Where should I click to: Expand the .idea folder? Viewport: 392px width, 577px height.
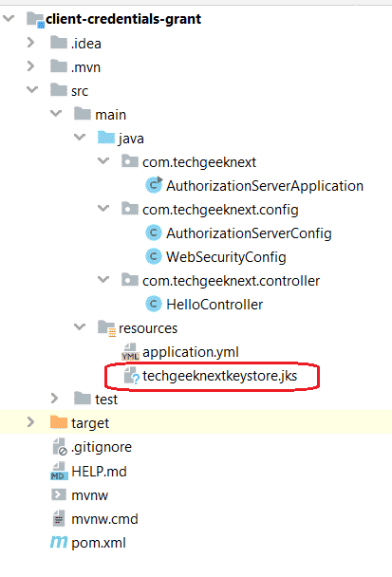[31, 43]
